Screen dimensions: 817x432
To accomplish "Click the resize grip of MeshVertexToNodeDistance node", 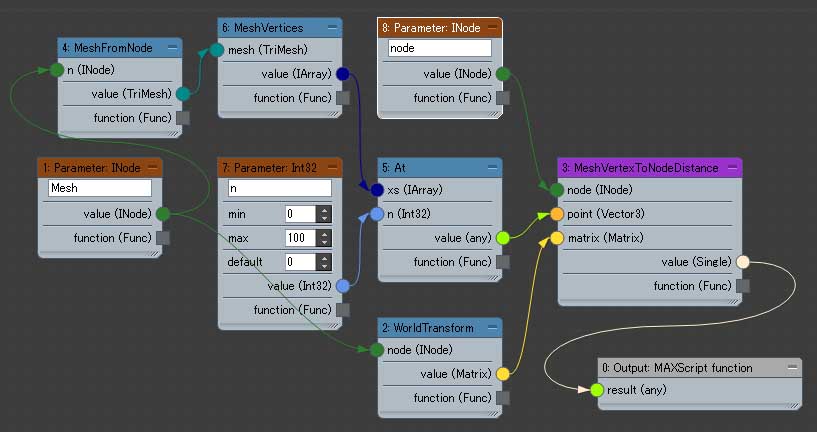I will pos(733,302).
